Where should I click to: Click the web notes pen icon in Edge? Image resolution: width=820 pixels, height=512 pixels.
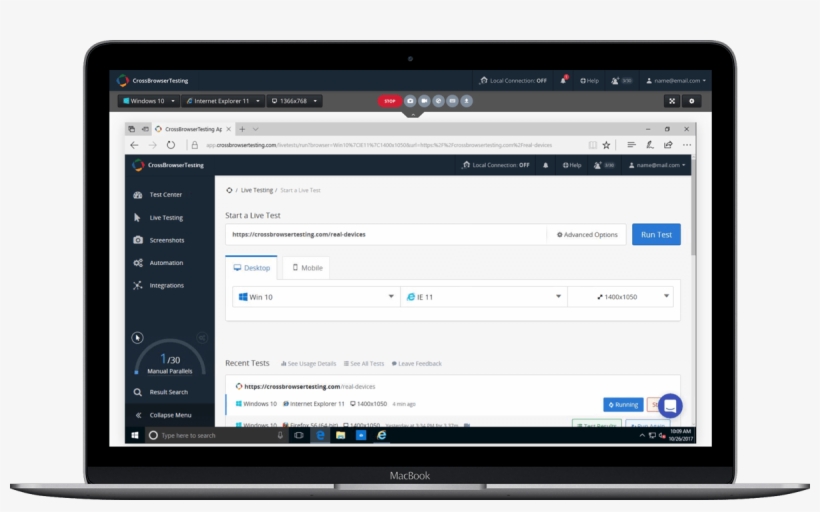[x=650, y=145]
